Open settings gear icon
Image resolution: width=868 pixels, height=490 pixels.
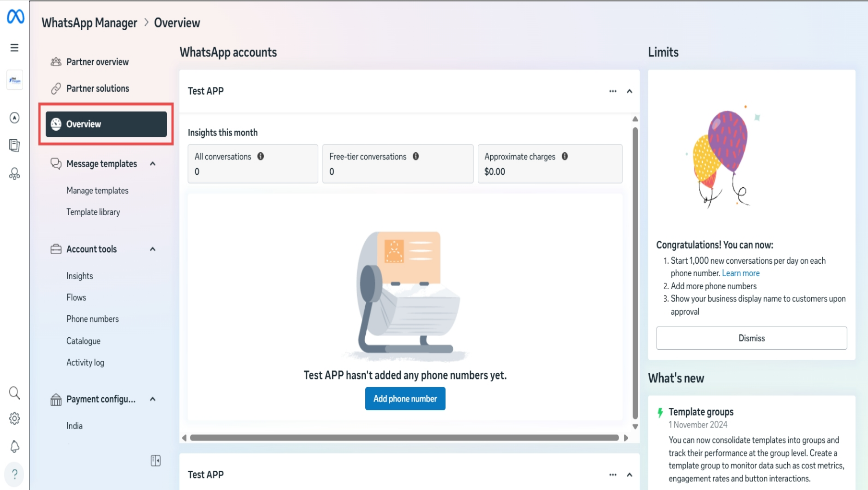[x=14, y=418]
